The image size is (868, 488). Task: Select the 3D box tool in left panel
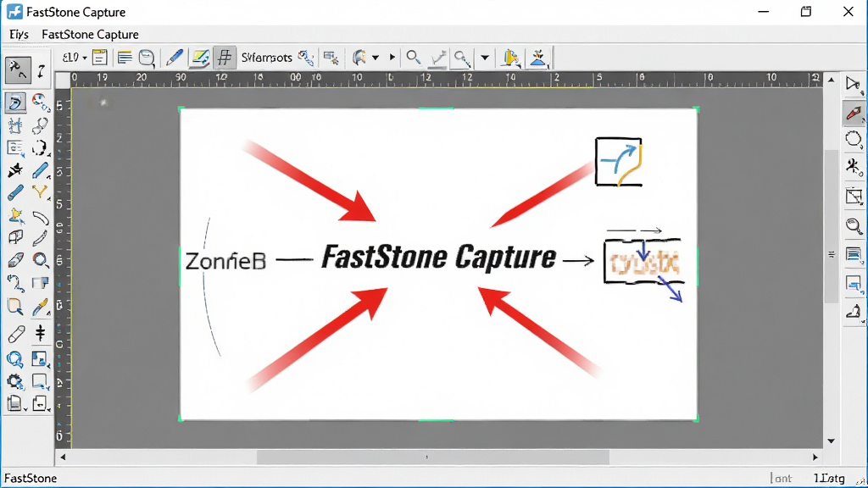(15, 238)
